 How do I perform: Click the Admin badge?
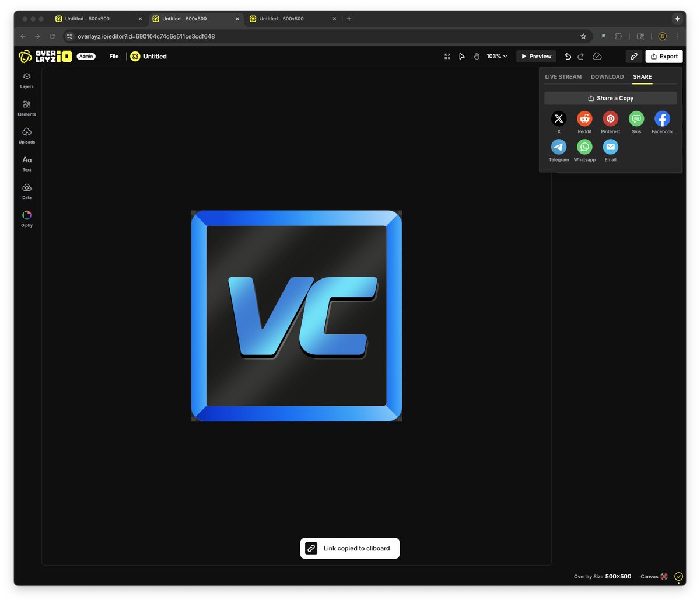point(86,57)
